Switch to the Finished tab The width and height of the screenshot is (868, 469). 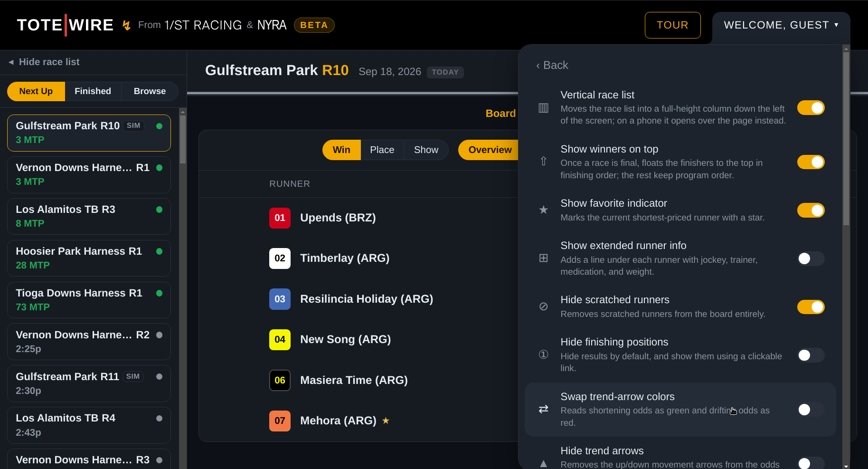coord(93,91)
